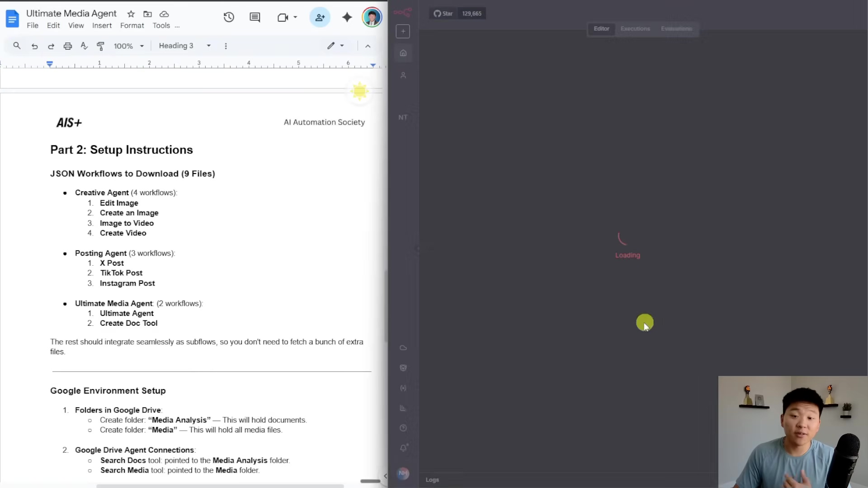868x488 pixels.
Task: Collapse the toolbar with the chevron
Action: pos(368,46)
